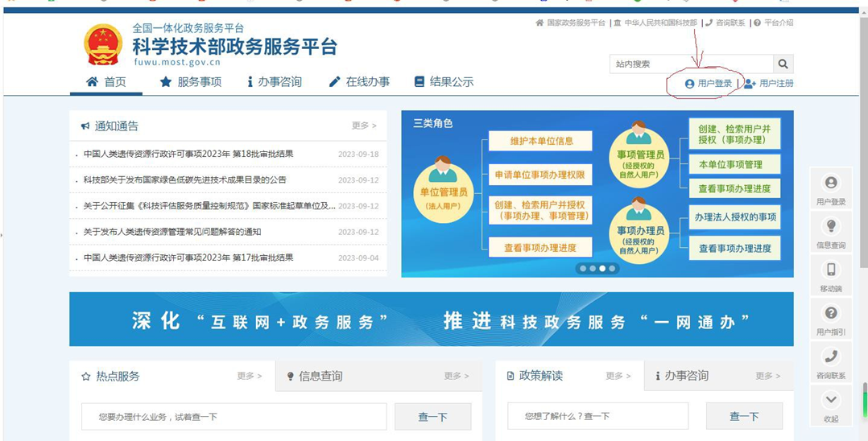Click the 深化互联网+政务服务 banner
Viewport: 868px width, 441px height.
click(432, 319)
